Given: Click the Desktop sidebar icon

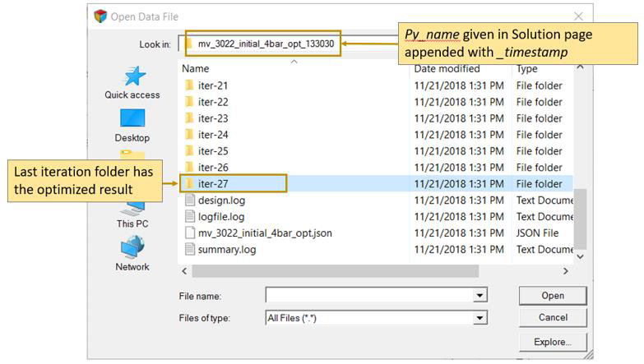Looking at the screenshot, I should pos(132,124).
